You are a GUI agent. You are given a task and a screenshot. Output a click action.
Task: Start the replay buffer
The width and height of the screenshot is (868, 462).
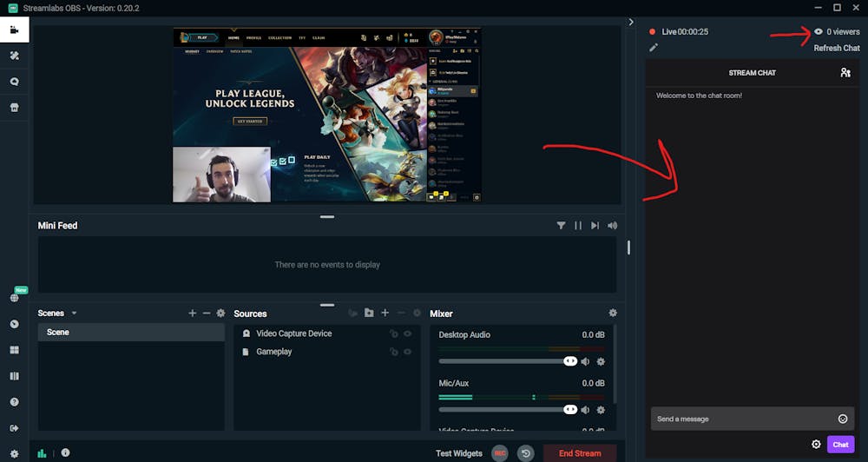click(526, 453)
